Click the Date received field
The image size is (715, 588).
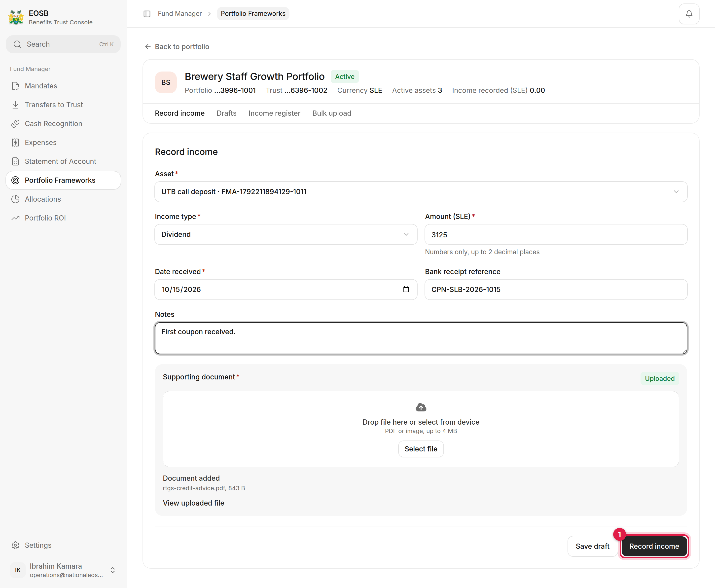pos(286,290)
